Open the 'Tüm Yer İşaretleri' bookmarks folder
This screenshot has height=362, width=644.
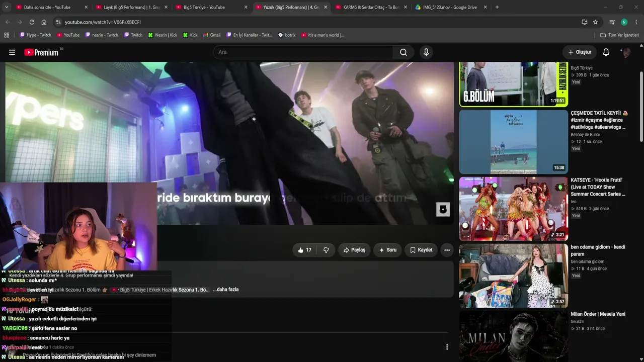pos(620,35)
